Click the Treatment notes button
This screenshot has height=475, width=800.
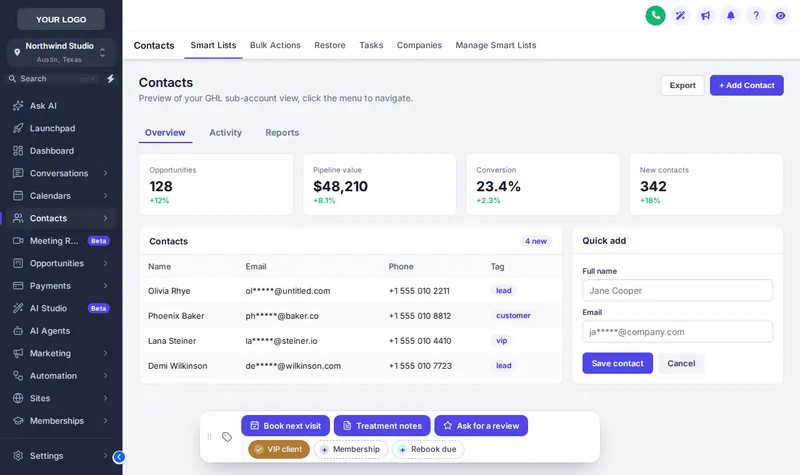382,426
